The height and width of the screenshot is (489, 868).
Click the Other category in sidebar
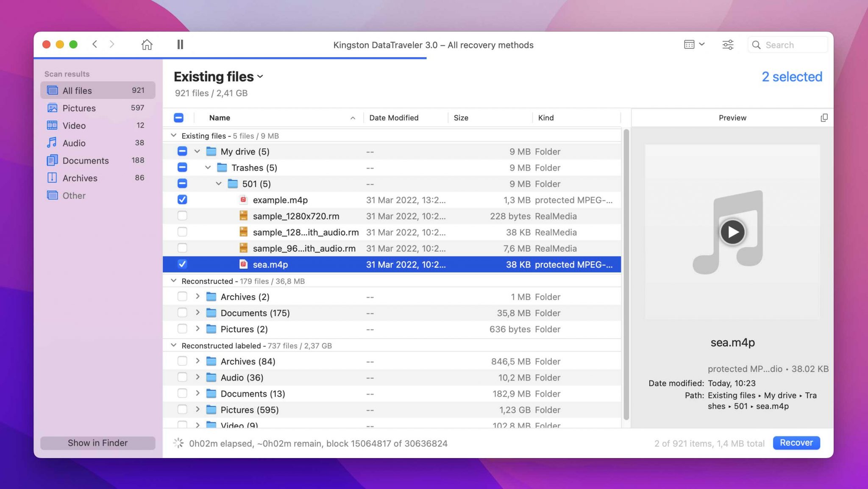coord(75,195)
